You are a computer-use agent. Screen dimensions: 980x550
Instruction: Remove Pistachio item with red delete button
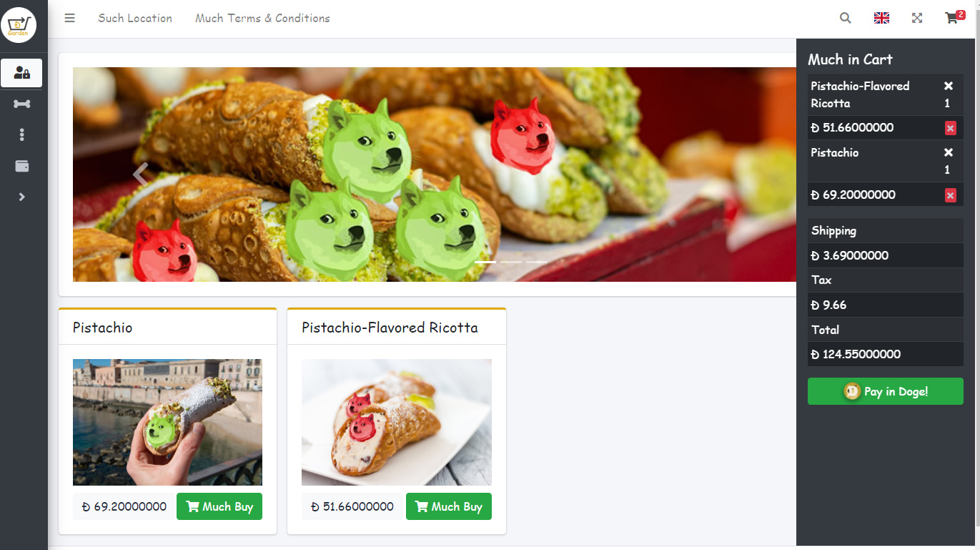click(950, 195)
